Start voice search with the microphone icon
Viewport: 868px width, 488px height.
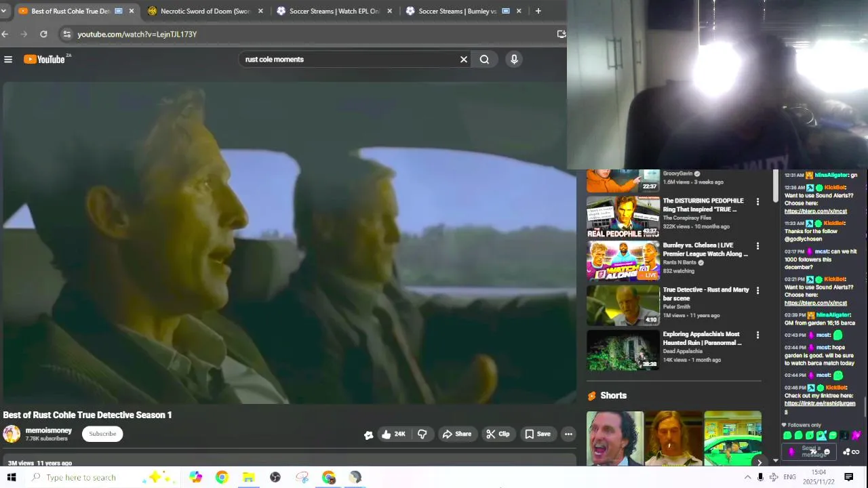[514, 60]
